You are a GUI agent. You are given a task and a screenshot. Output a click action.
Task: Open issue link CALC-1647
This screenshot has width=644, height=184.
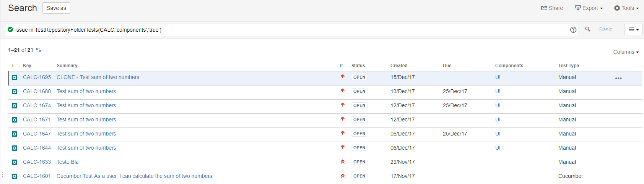pyautogui.click(x=37, y=134)
